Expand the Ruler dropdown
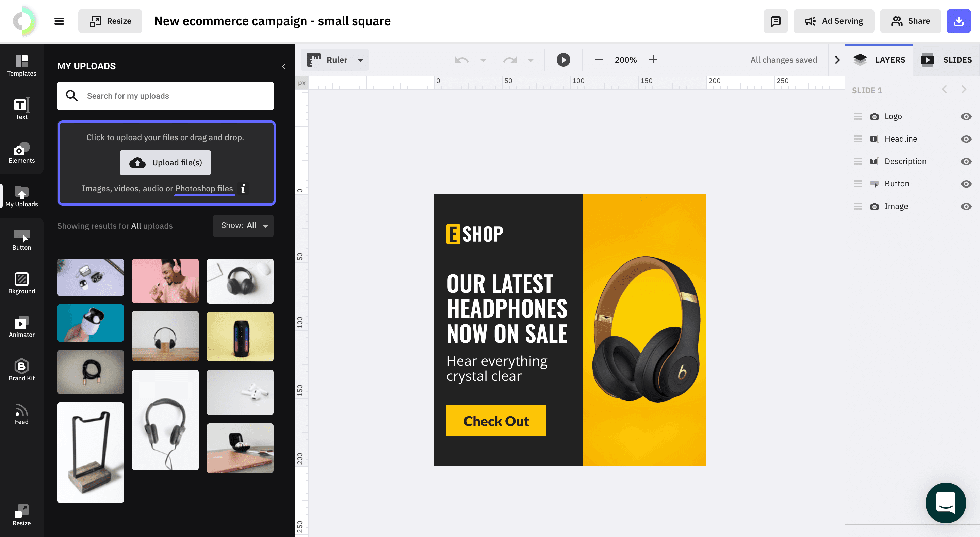The image size is (980, 537). (360, 60)
